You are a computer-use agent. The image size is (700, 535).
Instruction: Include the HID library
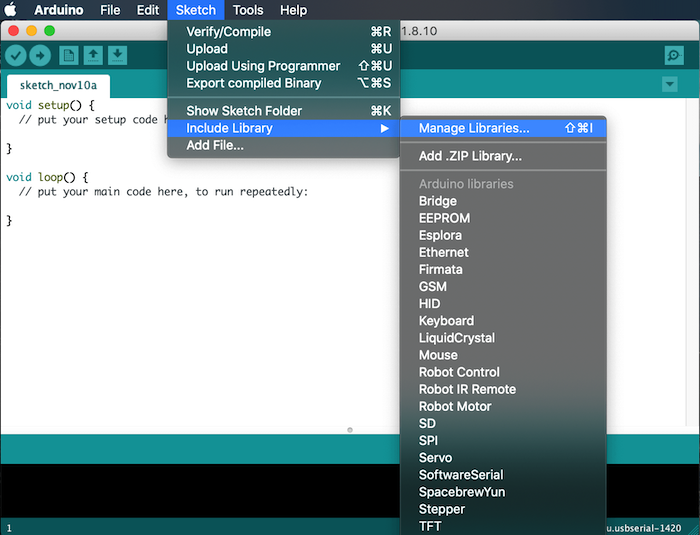coord(503,304)
